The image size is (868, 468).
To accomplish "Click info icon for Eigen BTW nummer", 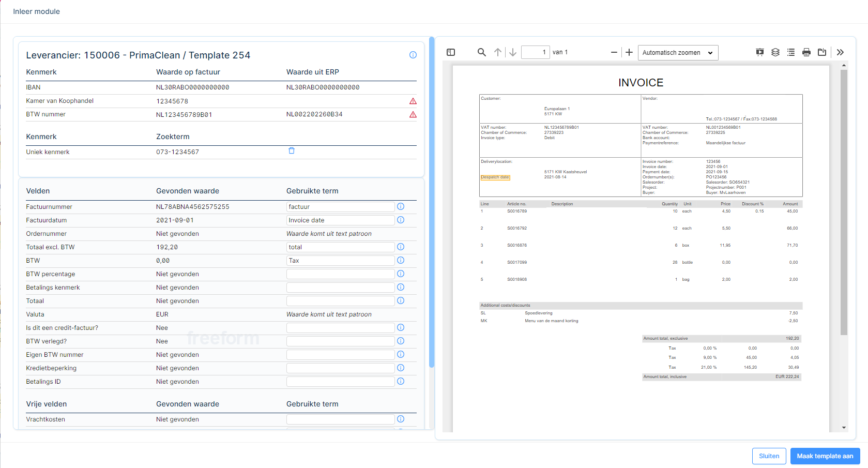I will 401,354.
